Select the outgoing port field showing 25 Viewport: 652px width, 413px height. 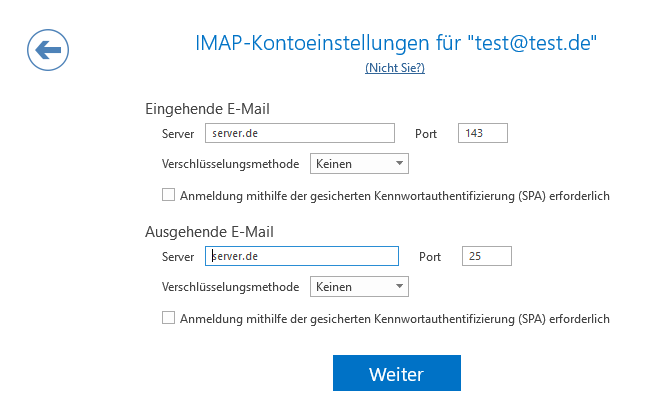487,256
